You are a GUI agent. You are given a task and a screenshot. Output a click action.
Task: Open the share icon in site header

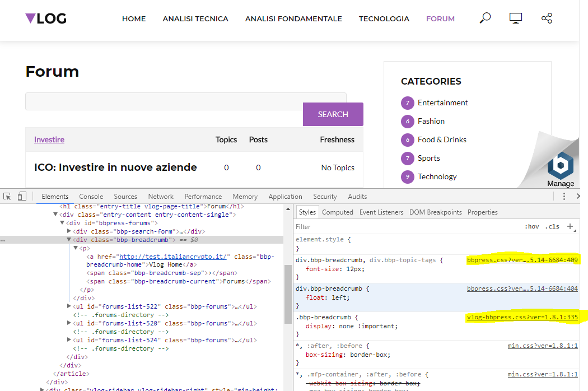click(x=547, y=18)
